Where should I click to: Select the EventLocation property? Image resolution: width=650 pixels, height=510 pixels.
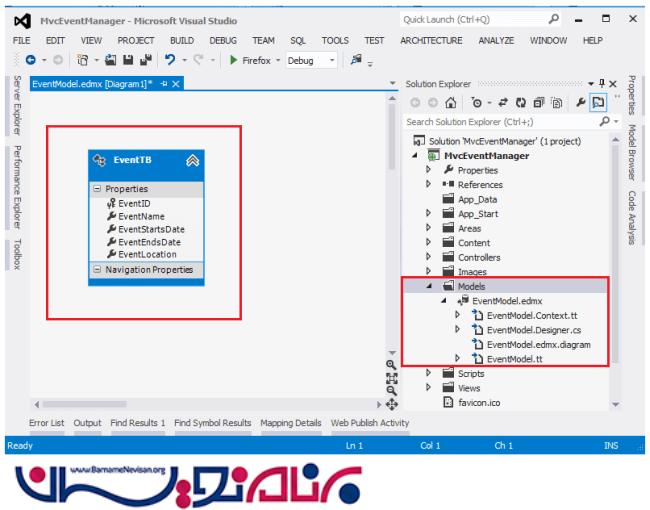pyautogui.click(x=147, y=255)
